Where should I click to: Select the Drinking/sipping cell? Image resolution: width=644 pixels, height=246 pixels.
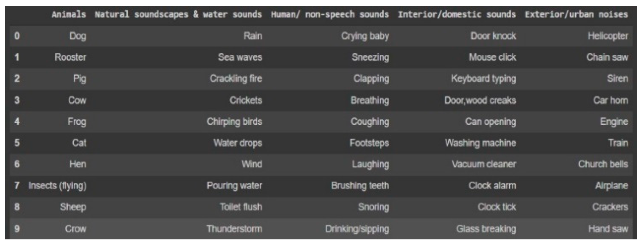pyautogui.click(x=357, y=229)
